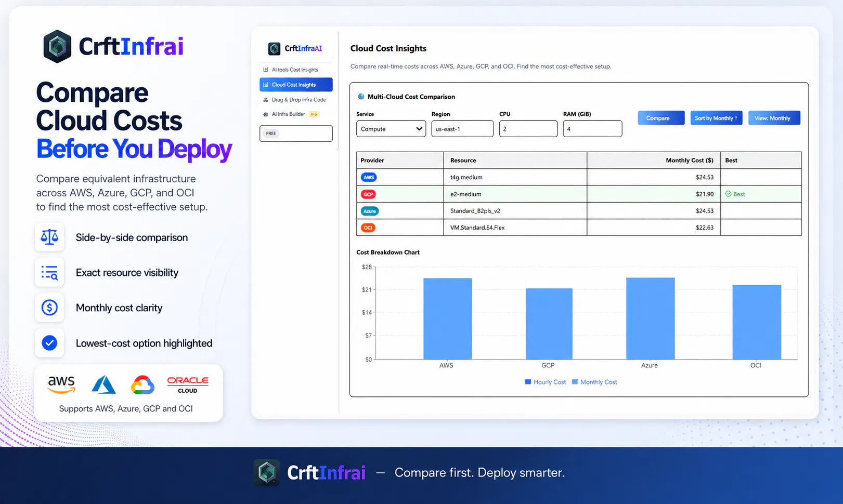This screenshot has width=843, height=504.
Task: Click the Exact resource visibility list-search icon
Action: (49, 272)
